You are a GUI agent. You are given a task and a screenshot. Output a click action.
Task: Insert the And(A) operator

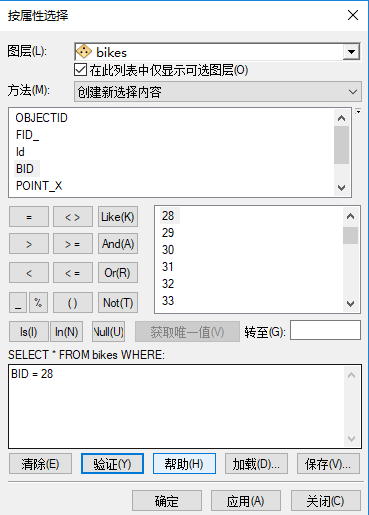118,244
